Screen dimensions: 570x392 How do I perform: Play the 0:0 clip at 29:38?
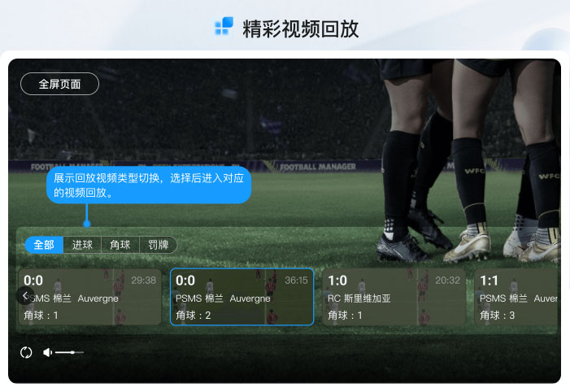coord(89,297)
